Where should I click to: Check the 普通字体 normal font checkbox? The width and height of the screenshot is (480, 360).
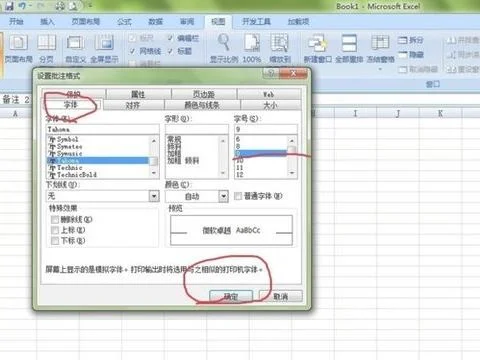coord(238,196)
